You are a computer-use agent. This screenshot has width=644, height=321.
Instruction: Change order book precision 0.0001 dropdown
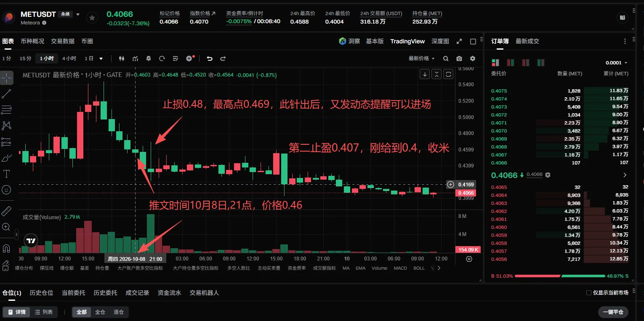617,63
